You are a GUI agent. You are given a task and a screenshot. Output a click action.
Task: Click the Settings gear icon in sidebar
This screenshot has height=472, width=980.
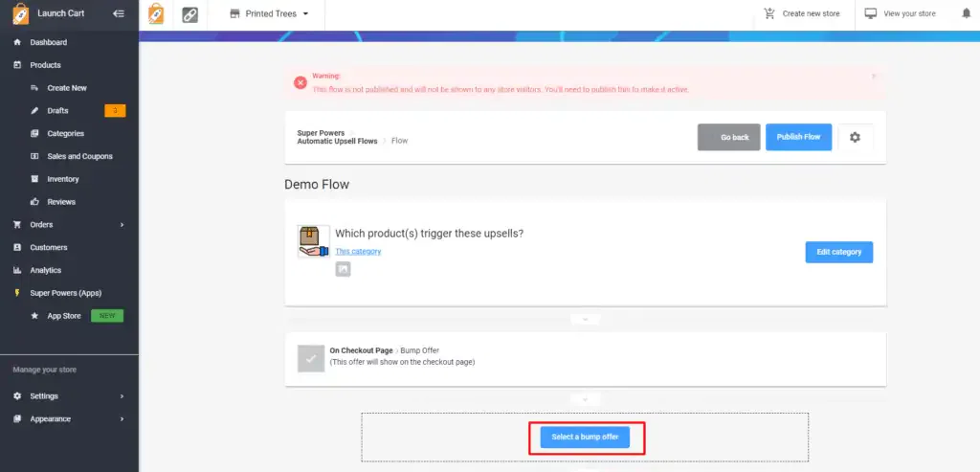pos(17,396)
